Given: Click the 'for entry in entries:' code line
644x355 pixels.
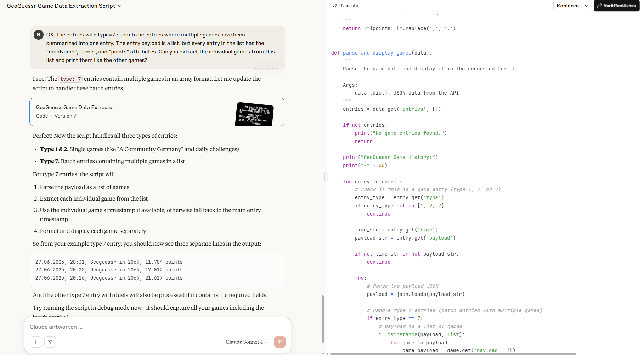Looking at the screenshot, I should click(374, 182).
